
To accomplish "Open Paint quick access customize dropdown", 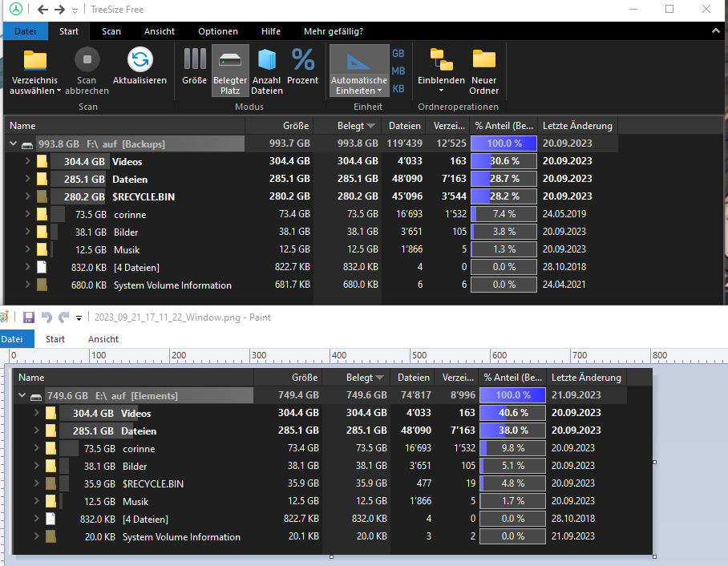I will point(79,318).
